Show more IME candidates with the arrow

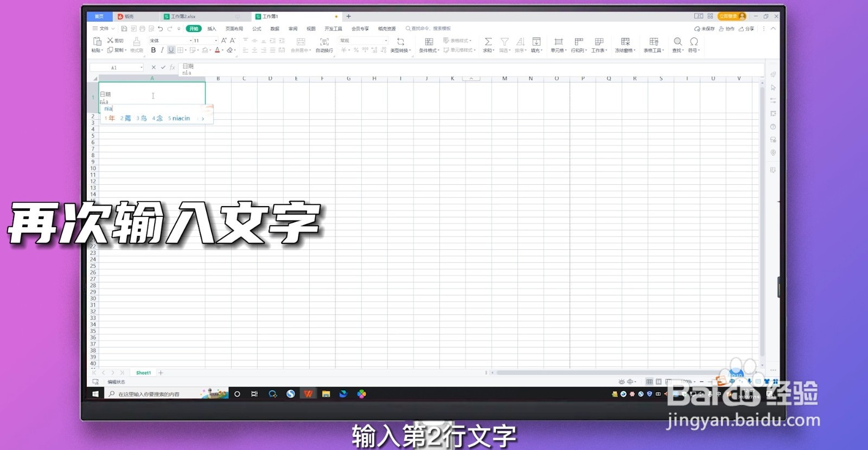pyautogui.click(x=203, y=118)
